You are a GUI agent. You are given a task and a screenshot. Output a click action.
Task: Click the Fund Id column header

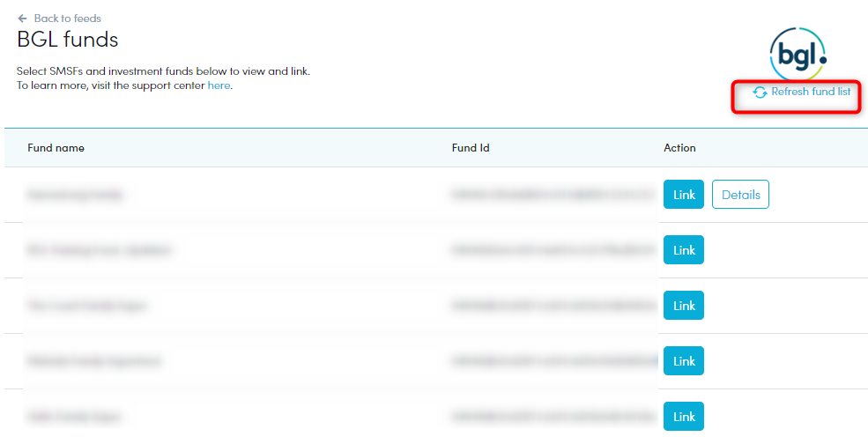point(471,148)
